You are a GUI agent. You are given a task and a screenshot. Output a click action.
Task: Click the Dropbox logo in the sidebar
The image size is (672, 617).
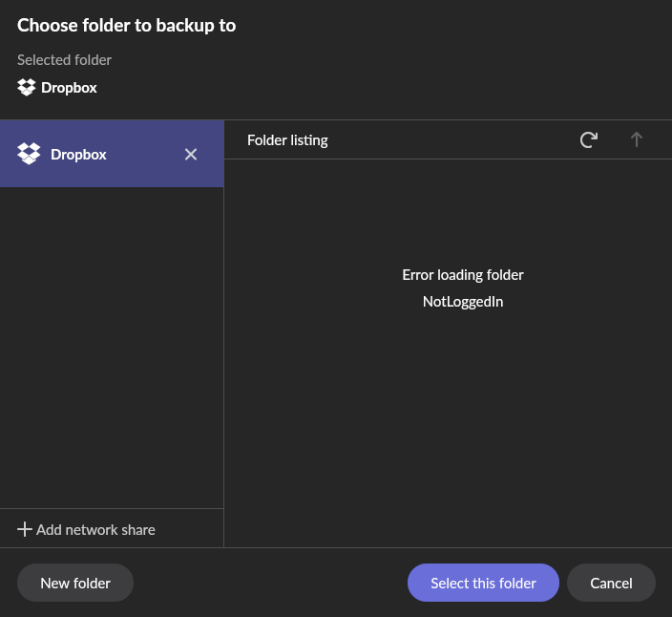pyautogui.click(x=30, y=154)
